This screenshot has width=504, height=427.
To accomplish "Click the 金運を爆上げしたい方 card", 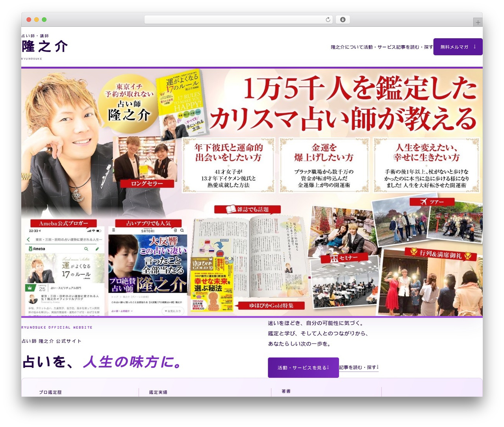I will [x=324, y=165].
